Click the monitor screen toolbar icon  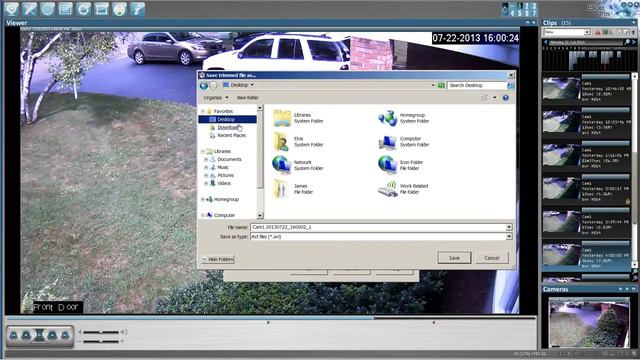point(101,9)
